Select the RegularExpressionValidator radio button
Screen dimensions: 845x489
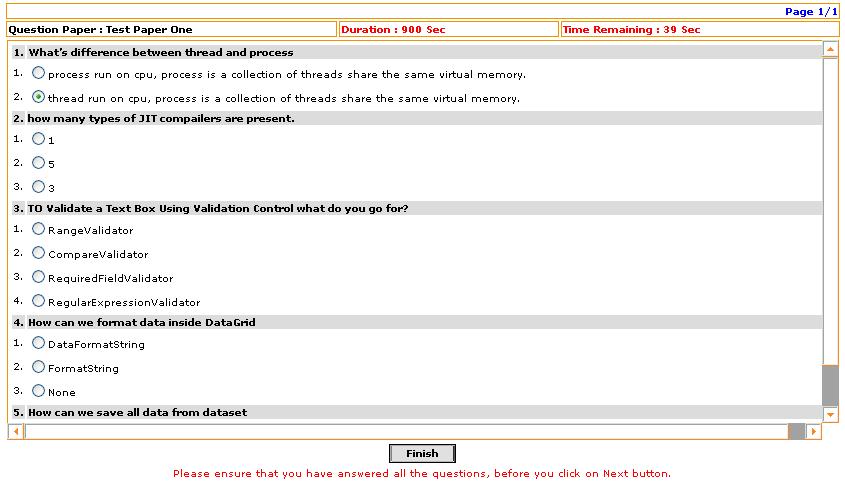(x=38, y=300)
